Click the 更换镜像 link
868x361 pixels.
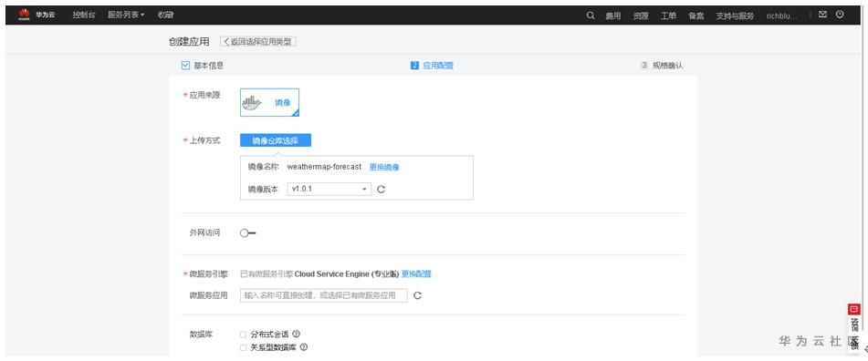384,167
